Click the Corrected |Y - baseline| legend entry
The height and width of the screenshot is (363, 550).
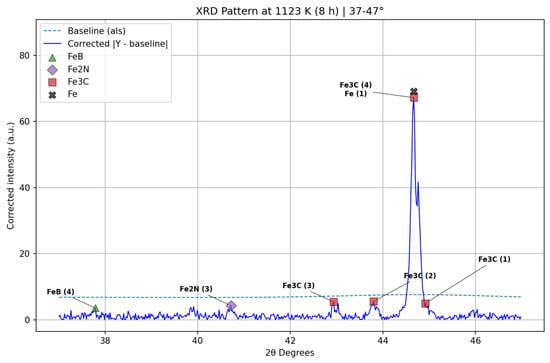tap(106, 44)
